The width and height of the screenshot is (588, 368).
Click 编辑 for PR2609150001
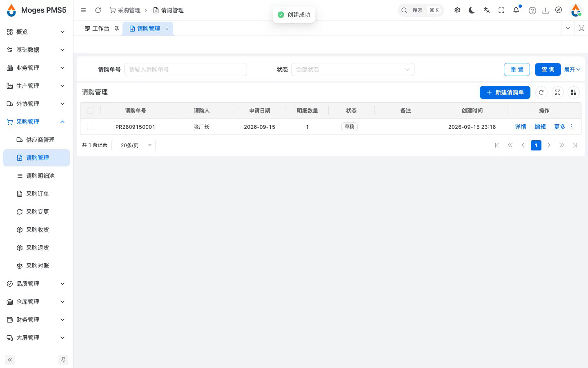[x=540, y=127]
